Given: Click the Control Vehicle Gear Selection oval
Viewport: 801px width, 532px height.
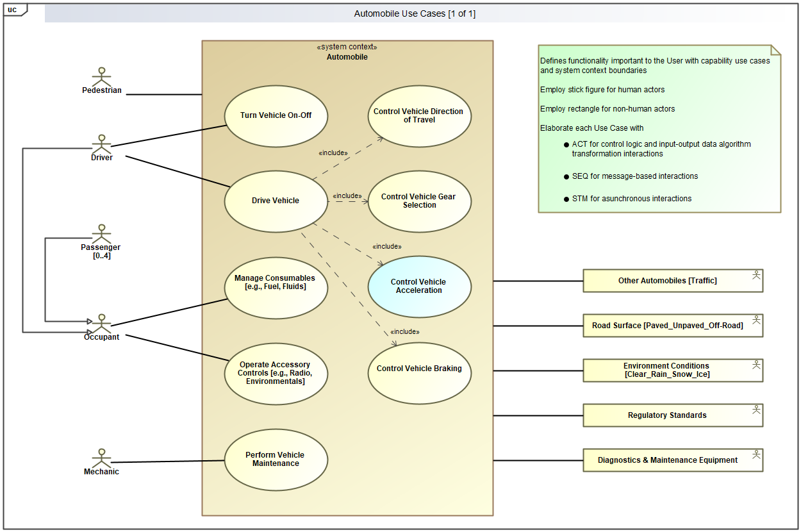Looking at the screenshot, I should pos(419,201).
